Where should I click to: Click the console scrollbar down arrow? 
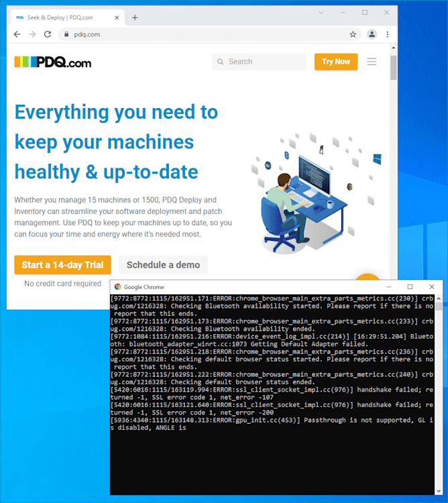point(439,491)
